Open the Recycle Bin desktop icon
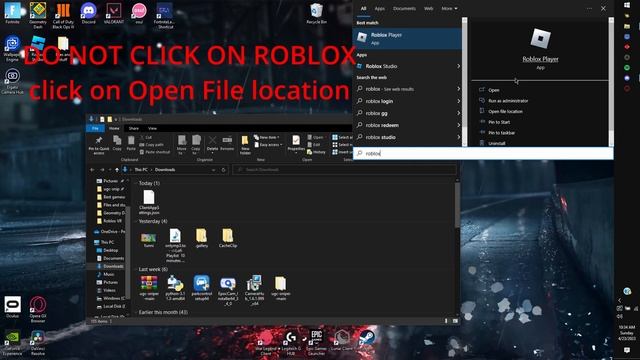The height and width of the screenshot is (360, 640). click(316, 13)
